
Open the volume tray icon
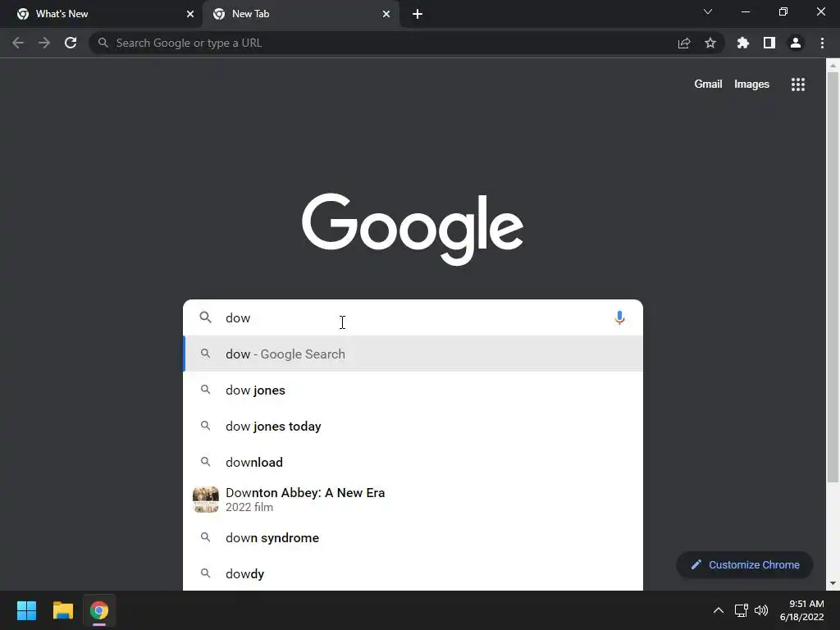tap(760, 610)
